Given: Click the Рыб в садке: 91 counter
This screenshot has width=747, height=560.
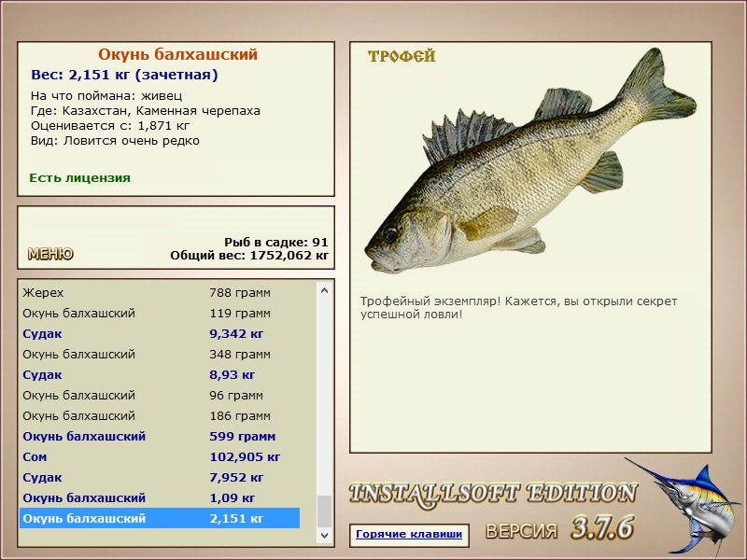Looking at the screenshot, I should point(276,242).
